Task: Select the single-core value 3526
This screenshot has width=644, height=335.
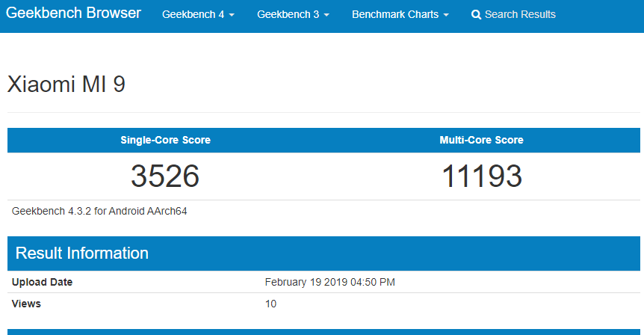Action: pos(165,176)
